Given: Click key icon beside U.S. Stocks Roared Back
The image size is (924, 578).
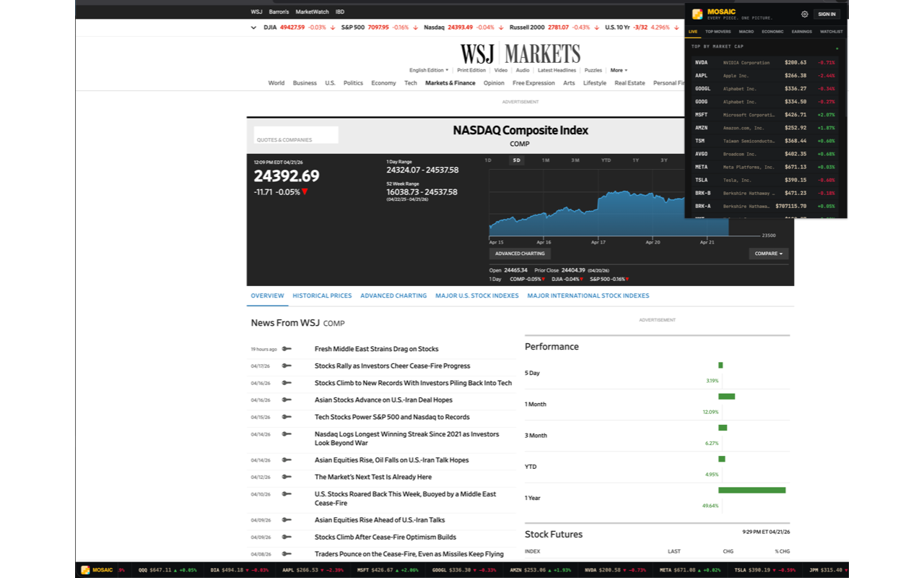Looking at the screenshot, I should tap(287, 494).
